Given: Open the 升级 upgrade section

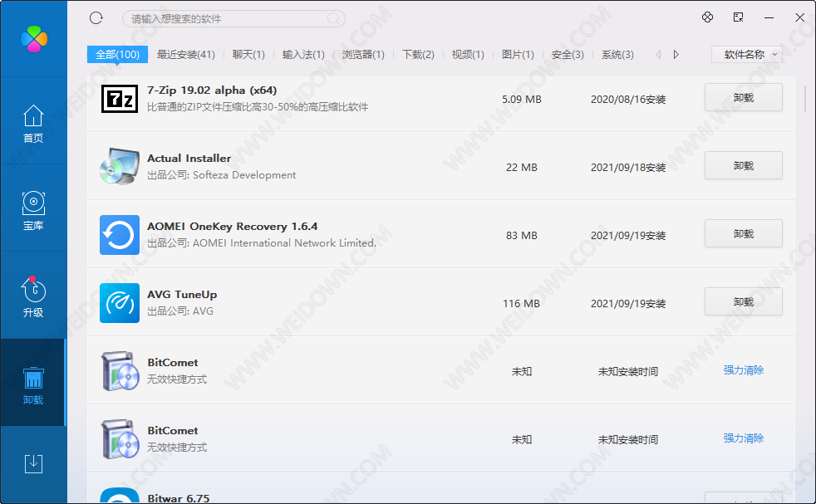Looking at the screenshot, I should [33, 297].
